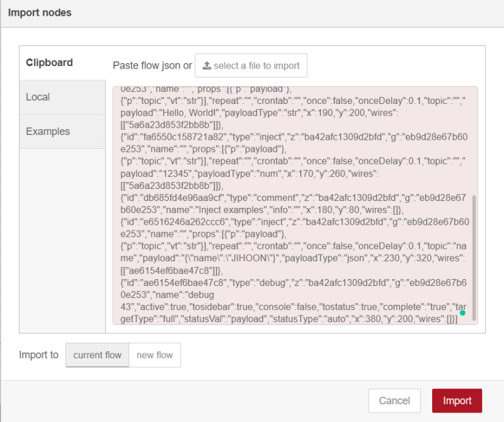Click the "fa6550c158721a82" node id text
The width and height of the screenshot is (504, 422).
183,137
